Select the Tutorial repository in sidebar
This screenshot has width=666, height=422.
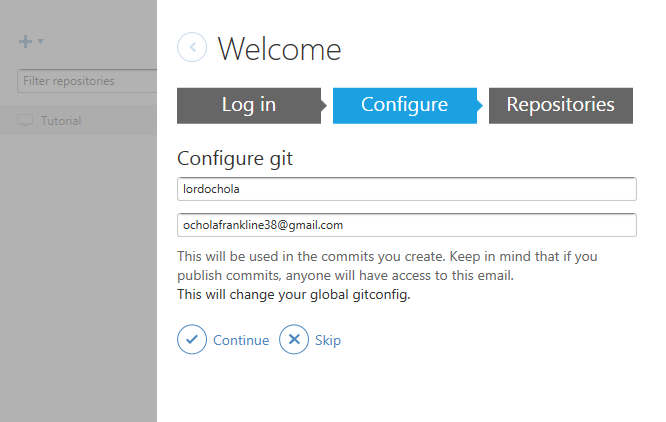pos(79,121)
